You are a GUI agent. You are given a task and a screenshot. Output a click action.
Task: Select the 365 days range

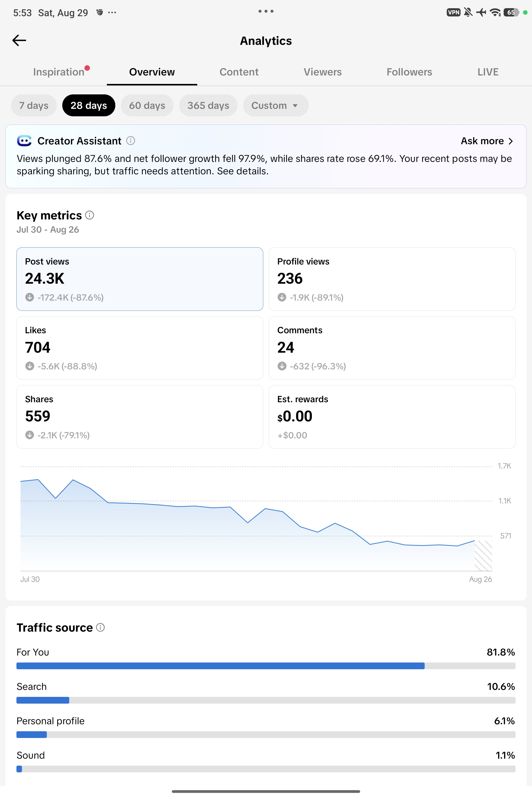(x=208, y=106)
